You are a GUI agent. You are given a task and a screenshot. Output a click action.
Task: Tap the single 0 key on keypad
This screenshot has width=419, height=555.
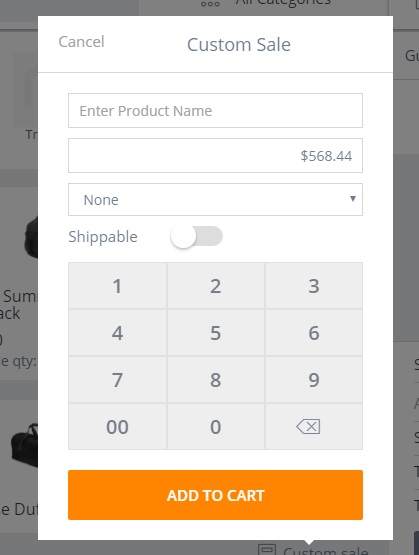coord(216,427)
